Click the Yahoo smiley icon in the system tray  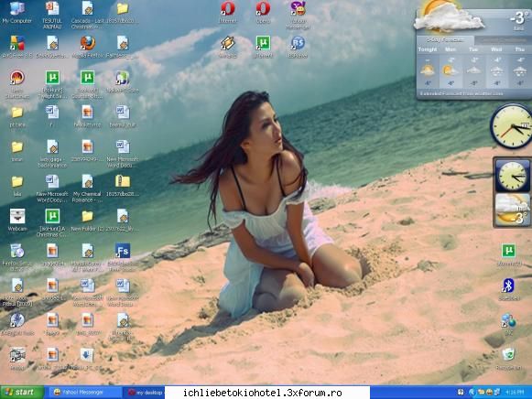click(489, 393)
